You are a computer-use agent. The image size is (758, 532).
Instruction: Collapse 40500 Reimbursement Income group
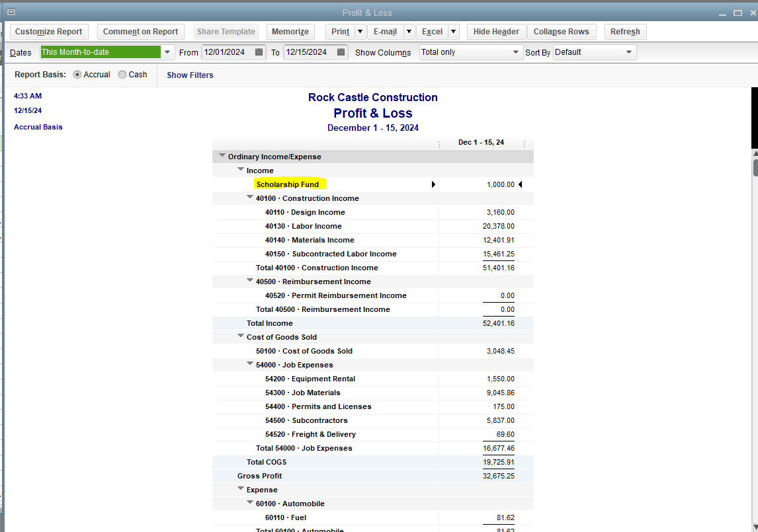pyautogui.click(x=250, y=280)
